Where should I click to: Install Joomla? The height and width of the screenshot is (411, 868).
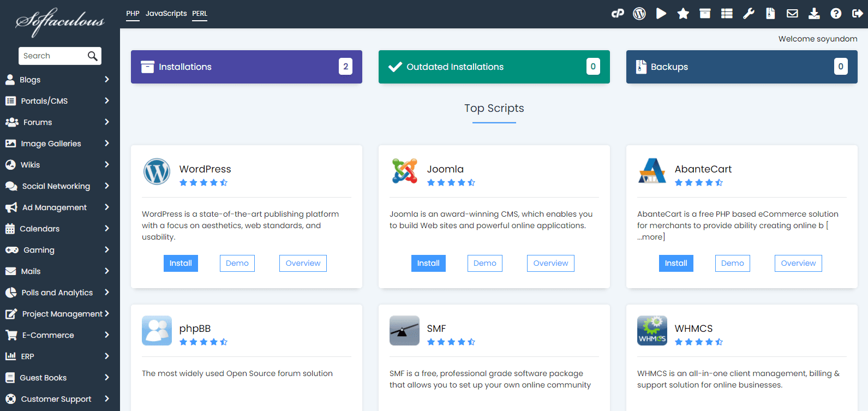click(428, 263)
